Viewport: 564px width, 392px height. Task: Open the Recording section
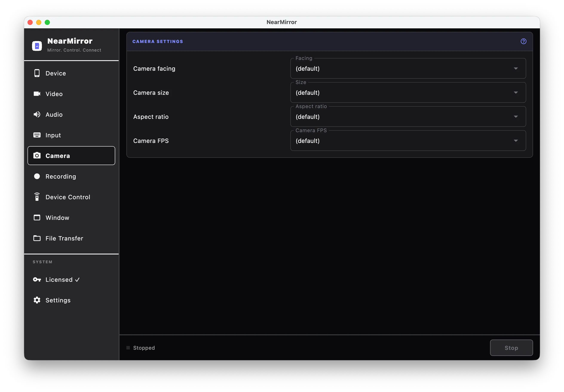[x=71, y=176]
